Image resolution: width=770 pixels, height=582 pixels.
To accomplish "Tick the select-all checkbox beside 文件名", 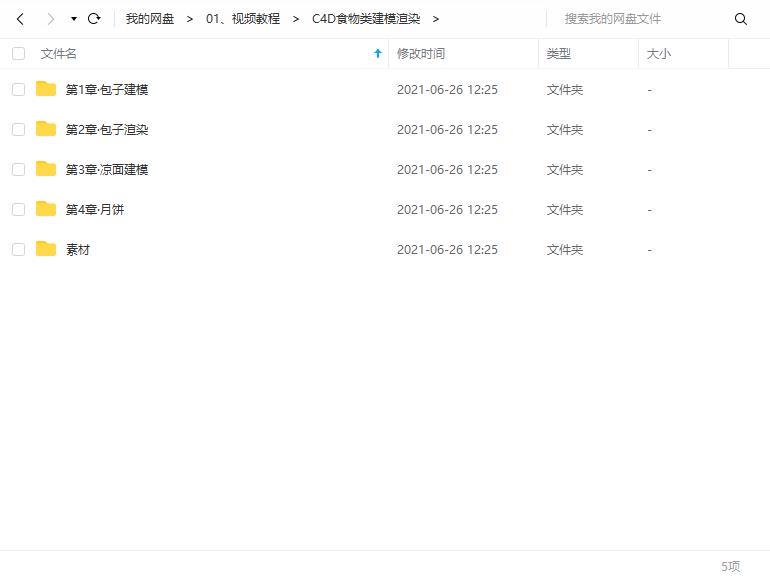I will click(x=19, y=54).
